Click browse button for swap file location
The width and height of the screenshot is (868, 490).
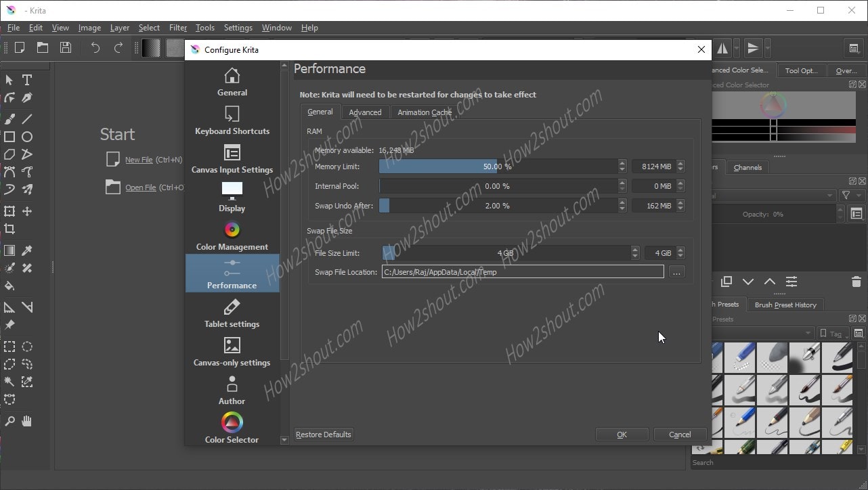click(677, 272)
